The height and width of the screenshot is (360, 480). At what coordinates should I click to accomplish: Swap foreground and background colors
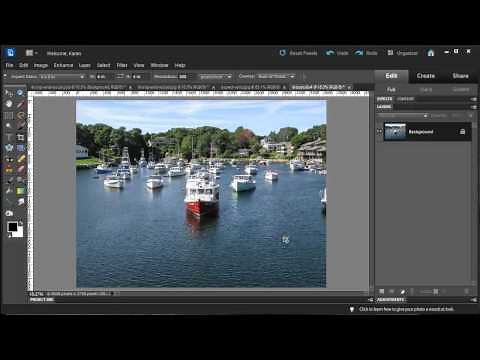click(21, 222)
